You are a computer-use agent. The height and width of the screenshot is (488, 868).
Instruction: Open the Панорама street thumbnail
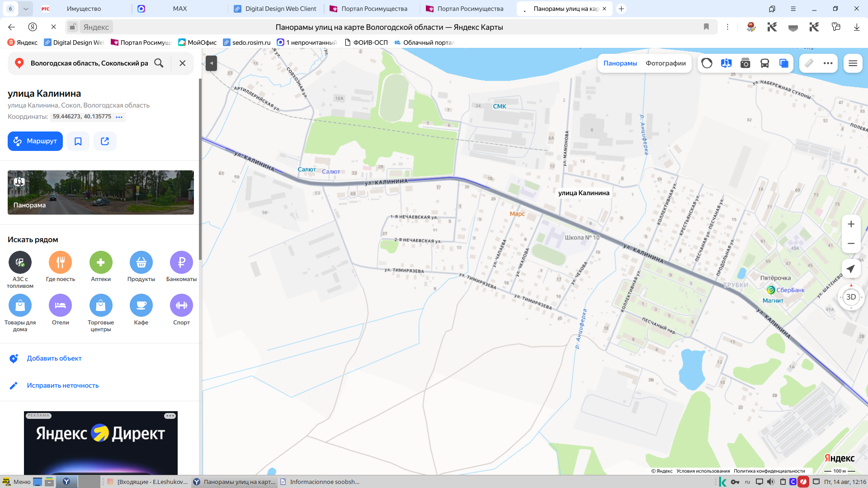point(101,192)
